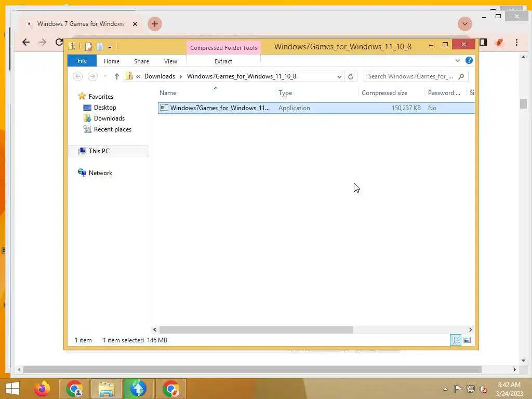
Task: Click the Explorer back arrow button
Action: pos(78,76)
